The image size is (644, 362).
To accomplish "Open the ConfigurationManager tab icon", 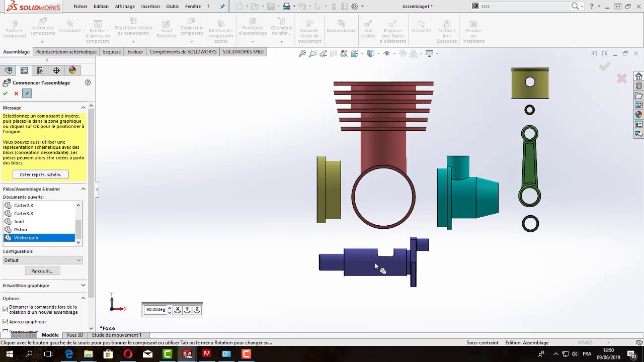I will point(40,70).
